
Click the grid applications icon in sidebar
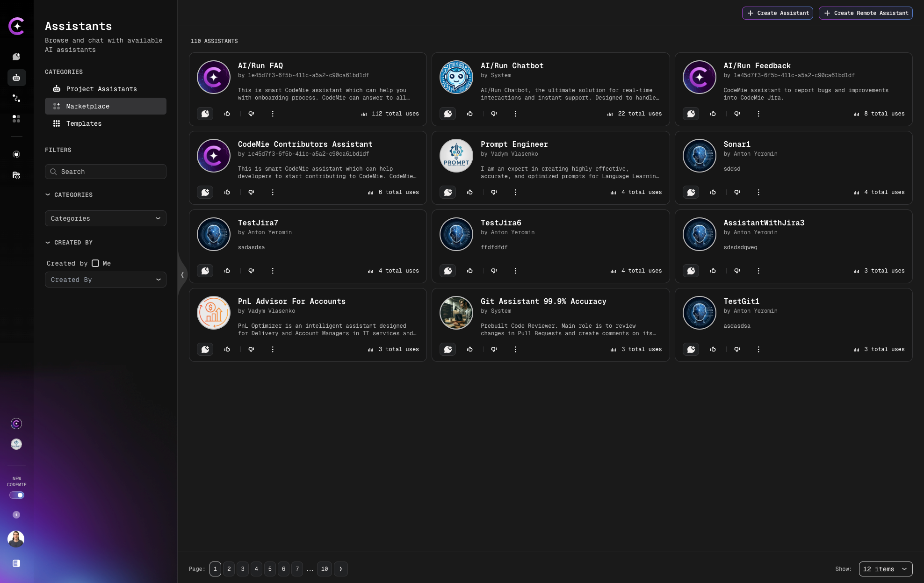(16, 119)
